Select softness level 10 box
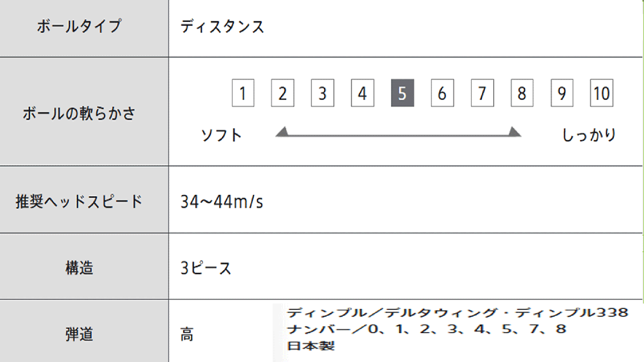 point(602,94)
